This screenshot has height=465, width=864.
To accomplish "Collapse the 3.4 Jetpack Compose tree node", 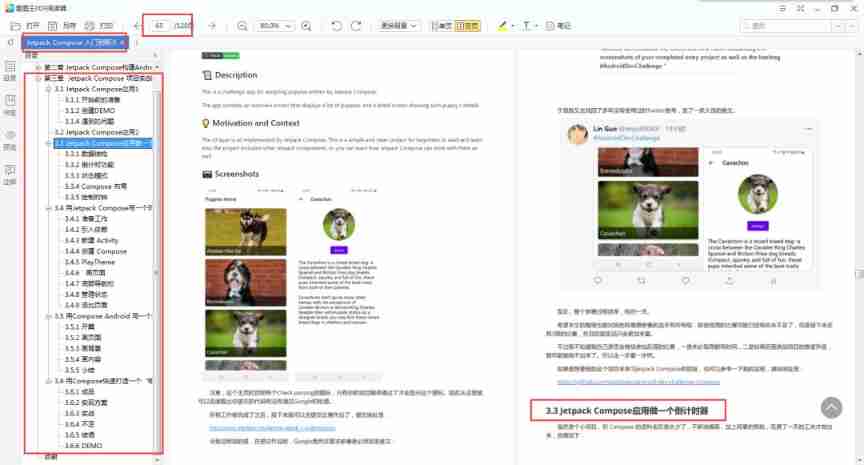I will coord(48,208).
